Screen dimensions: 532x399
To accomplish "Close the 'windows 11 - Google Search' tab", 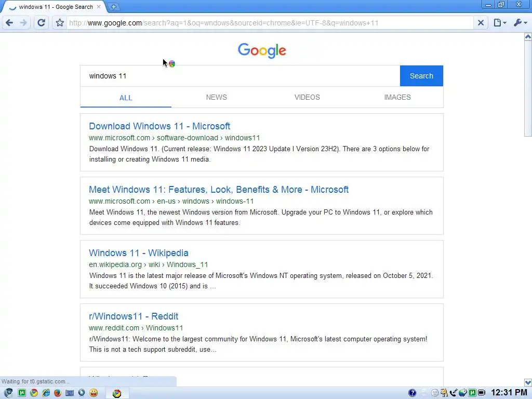I will 99,7.
